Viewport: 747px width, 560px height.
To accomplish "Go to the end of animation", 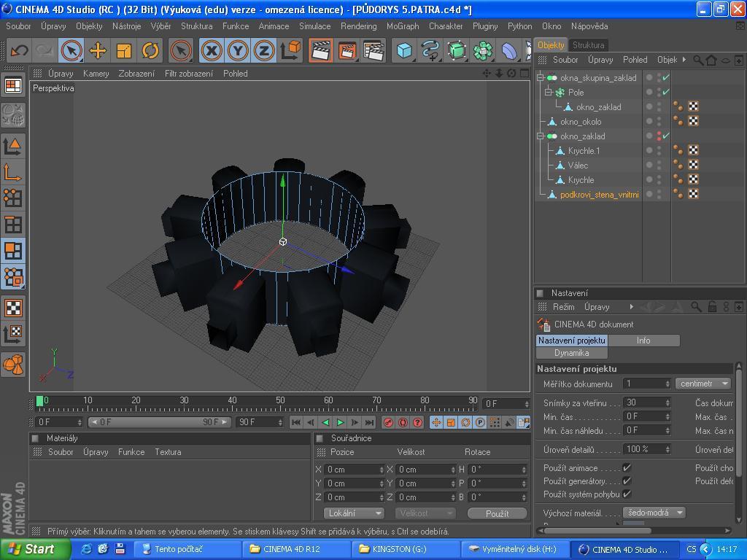I will click(x=370, y=422).
